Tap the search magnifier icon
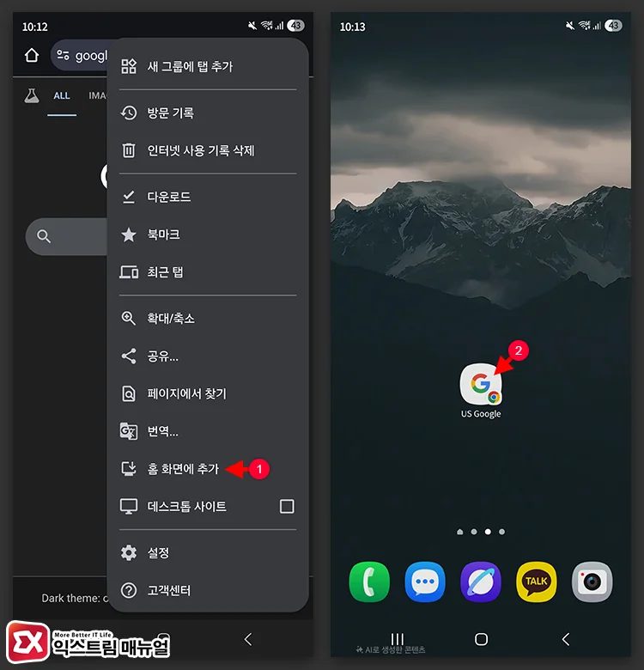The width and height of the screenshot is (644, 670). [x=44, y=236]
